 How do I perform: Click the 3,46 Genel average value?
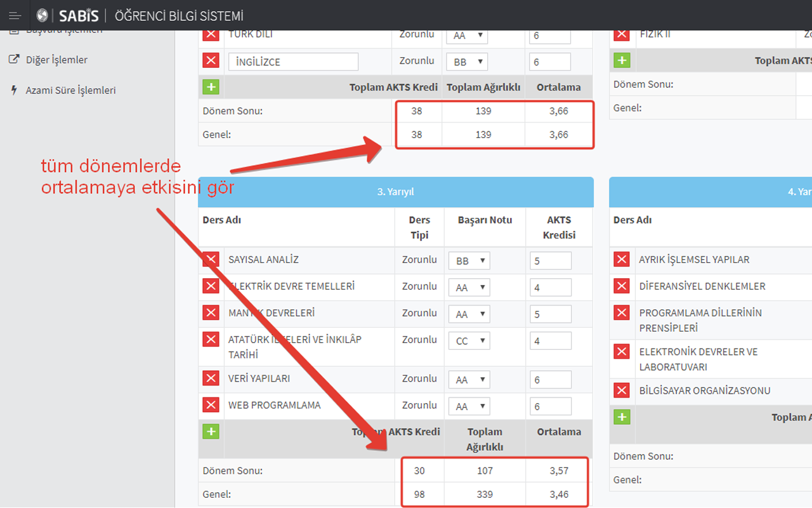point(559,494)
